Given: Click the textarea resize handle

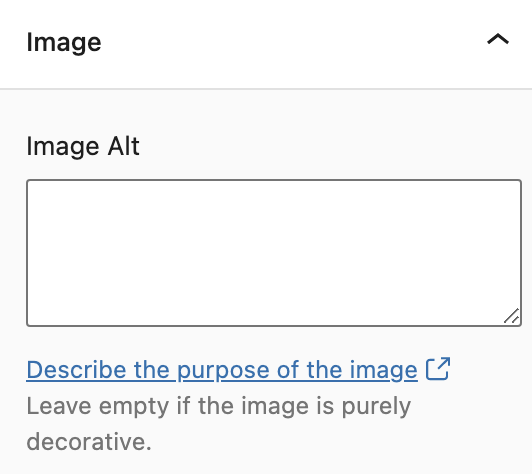Looking at the screenshot, I should (x=511, y=316).
